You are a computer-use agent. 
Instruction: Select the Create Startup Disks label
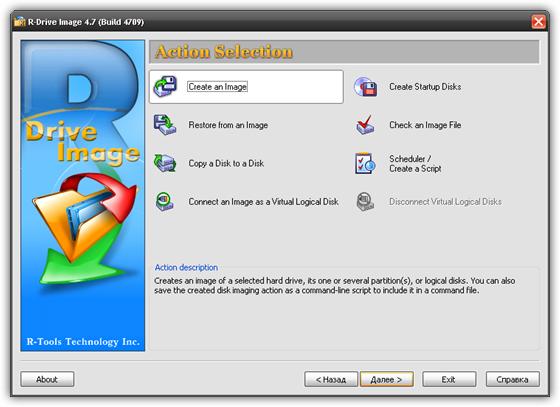click(x=425, y=87)
